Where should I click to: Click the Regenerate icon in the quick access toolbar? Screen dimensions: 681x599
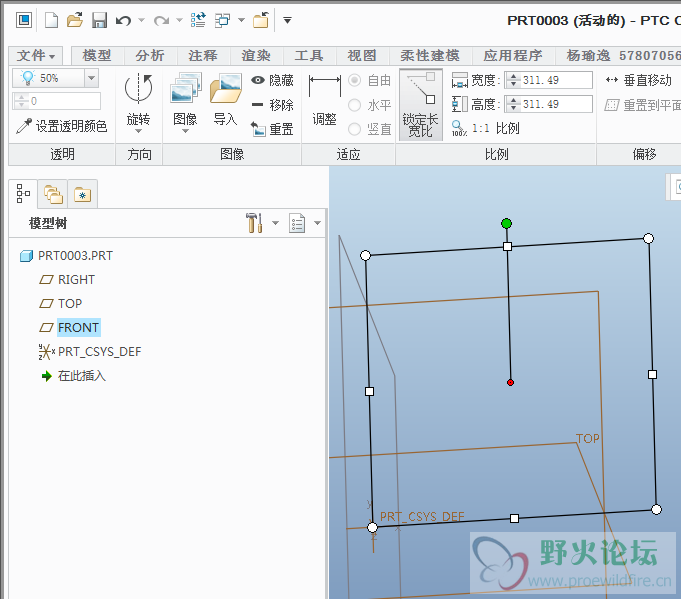pyautogui.click(x=198, y=20)
